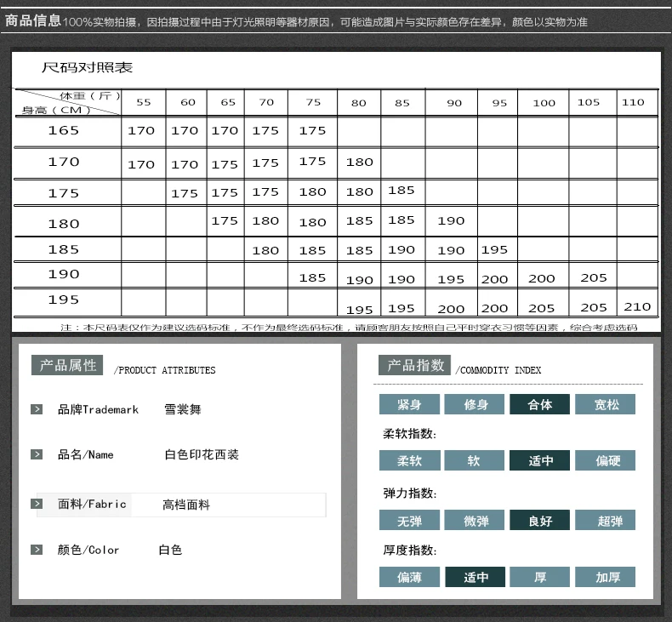Choose 软 under softness index
This screenshot has height=622, width=672.
pos(475,460)
